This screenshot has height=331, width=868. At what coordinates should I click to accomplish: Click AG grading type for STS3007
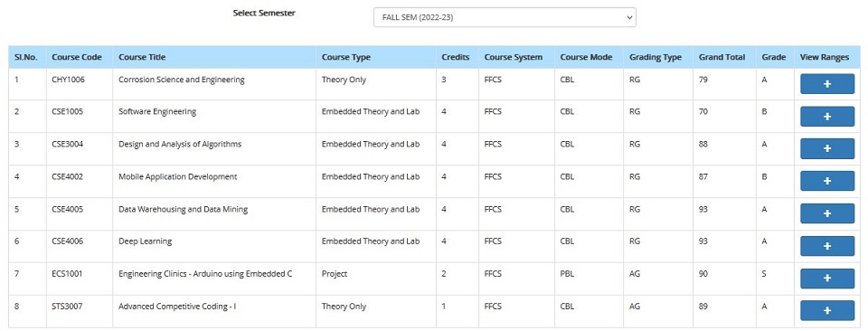(635, 306)
